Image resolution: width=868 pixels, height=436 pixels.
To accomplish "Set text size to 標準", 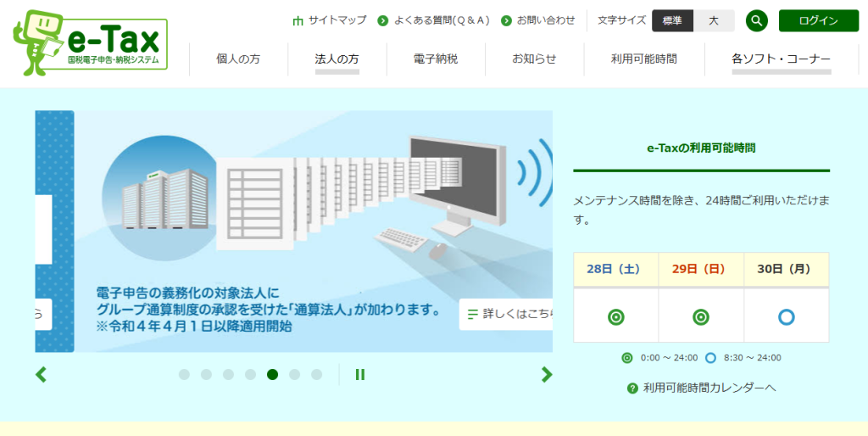I will pyautogui.click(x=672, y=21).
